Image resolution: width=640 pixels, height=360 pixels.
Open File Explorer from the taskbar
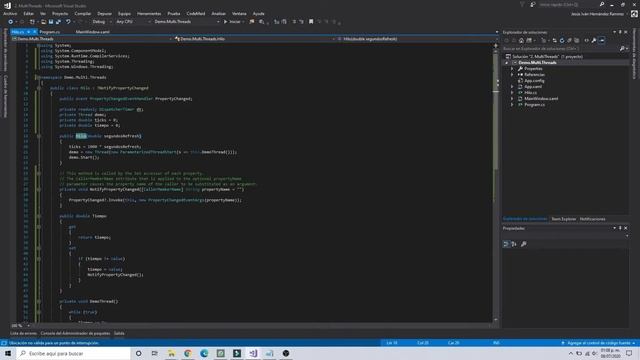(171, 353)
